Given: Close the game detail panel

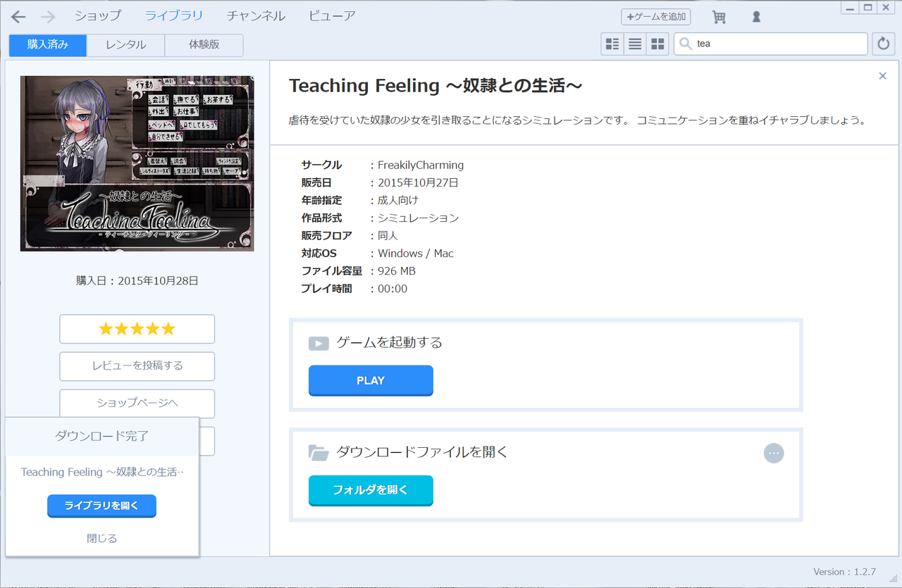Looking at the screenshot, I should point(882,76).
